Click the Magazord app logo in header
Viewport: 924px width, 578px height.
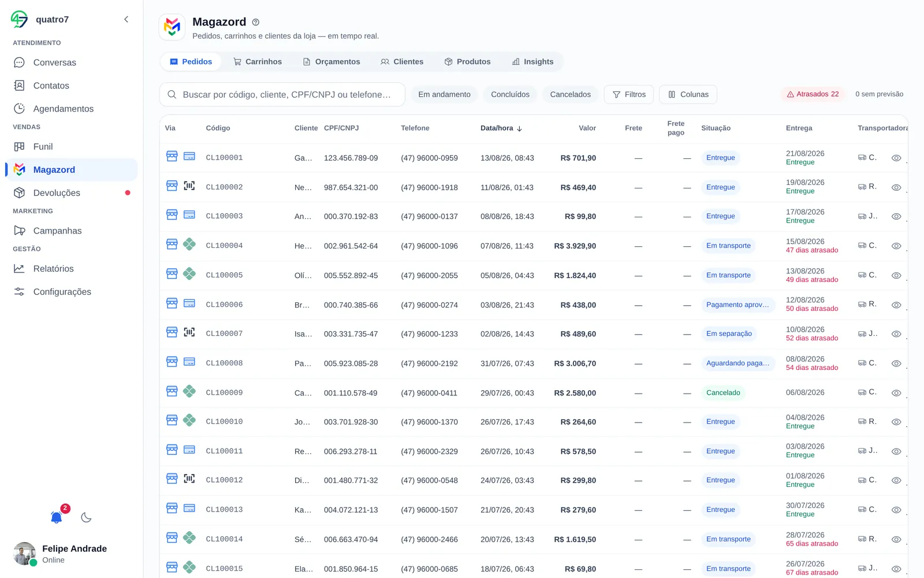(x=172, y=27)
